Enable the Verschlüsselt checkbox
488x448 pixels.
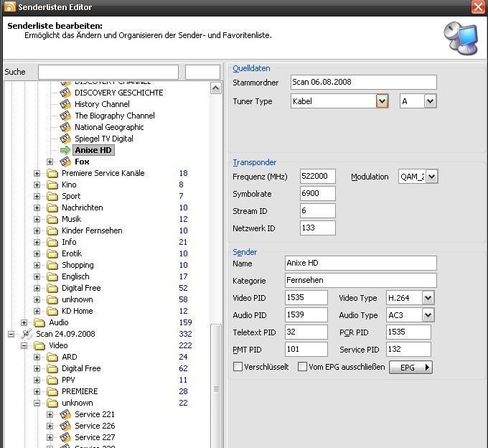pyautogui.click(x=238, y=367)
